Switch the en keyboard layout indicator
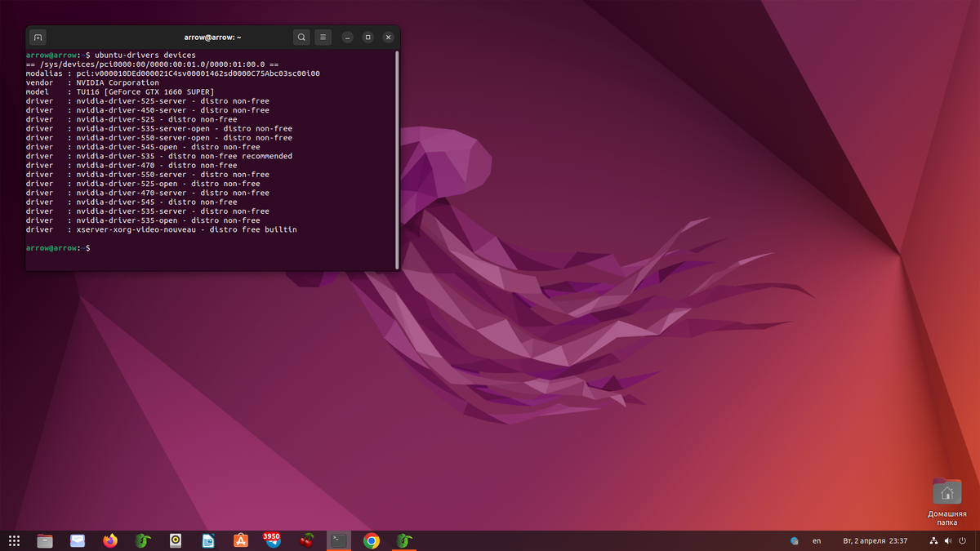Viewport: 980px width, 551px height. pyautogui.click(x=817, y=541)
